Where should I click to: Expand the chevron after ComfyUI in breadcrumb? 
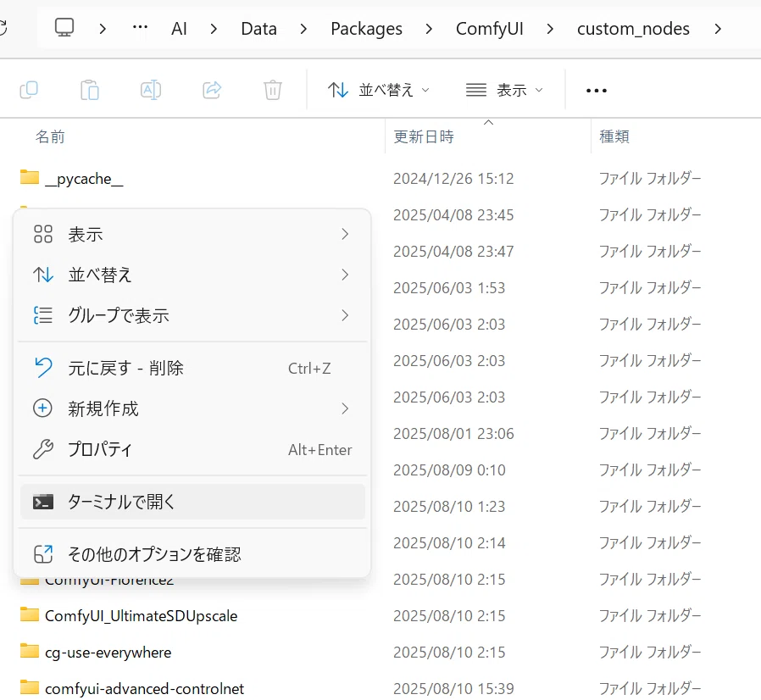click(x=550, y=29)
